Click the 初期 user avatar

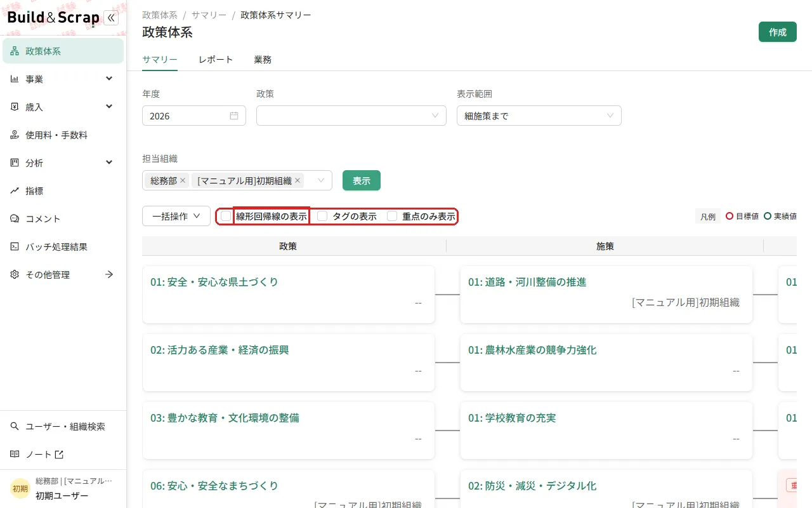click(x=20, y=489)
